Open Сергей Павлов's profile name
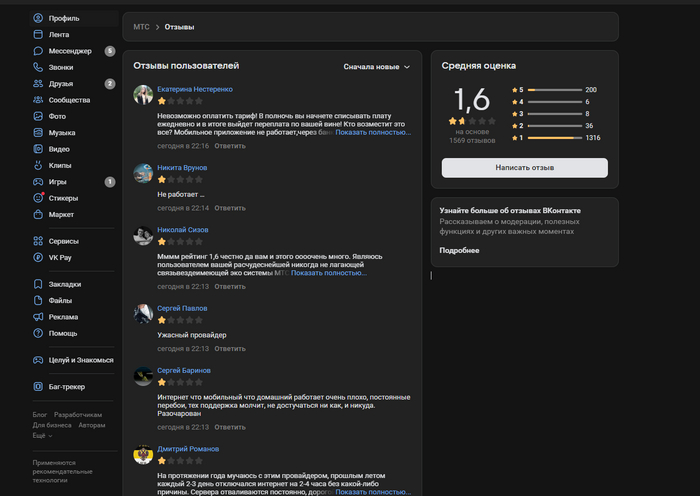This screenshot has height=496, width=700. 182,308
